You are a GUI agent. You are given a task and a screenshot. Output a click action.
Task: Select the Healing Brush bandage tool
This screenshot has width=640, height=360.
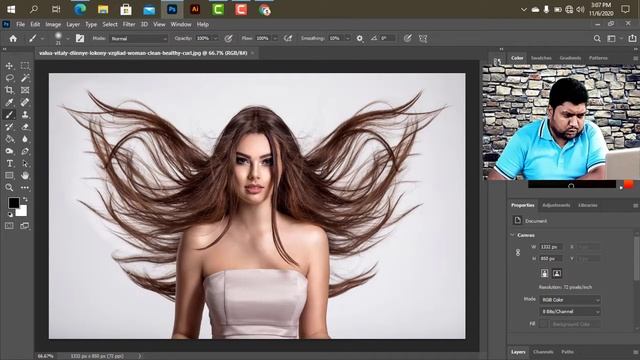pyautogui.click(x=25, y=102)
